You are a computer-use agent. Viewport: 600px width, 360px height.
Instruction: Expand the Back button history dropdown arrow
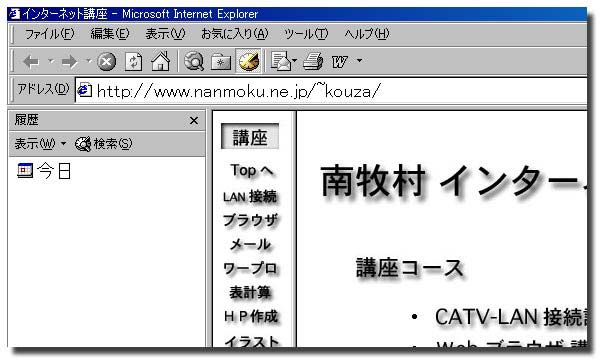tap(51, 61)
